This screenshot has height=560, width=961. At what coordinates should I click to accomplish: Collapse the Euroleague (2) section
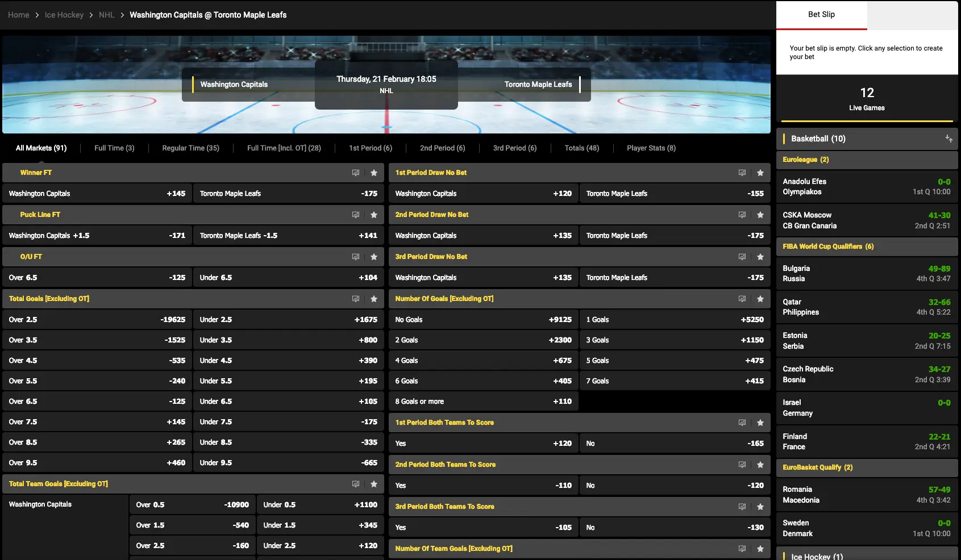click(x=867, y=160)
